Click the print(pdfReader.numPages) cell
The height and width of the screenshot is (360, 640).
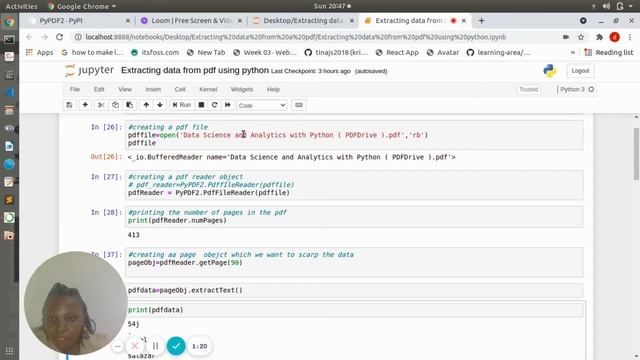(x=354, y=217)
